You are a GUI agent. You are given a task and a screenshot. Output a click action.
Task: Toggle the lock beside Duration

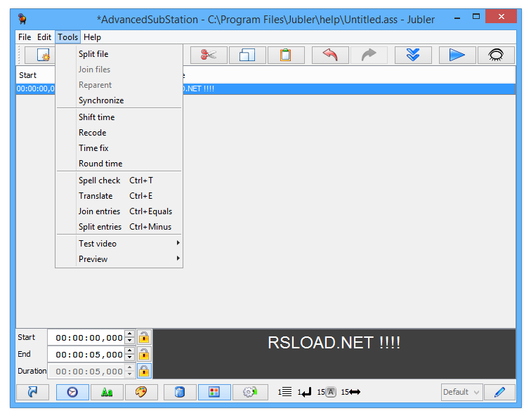point(144,372)
